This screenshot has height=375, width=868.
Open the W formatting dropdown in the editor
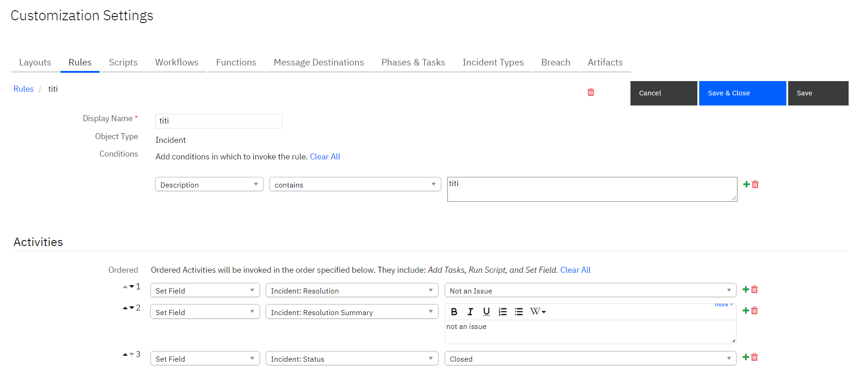tap(538, 312)
